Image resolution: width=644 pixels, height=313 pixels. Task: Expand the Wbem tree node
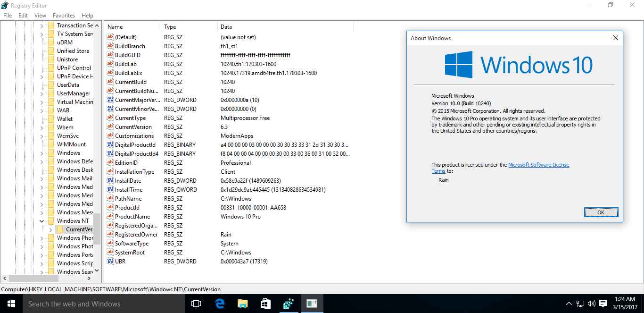[41, 127]
